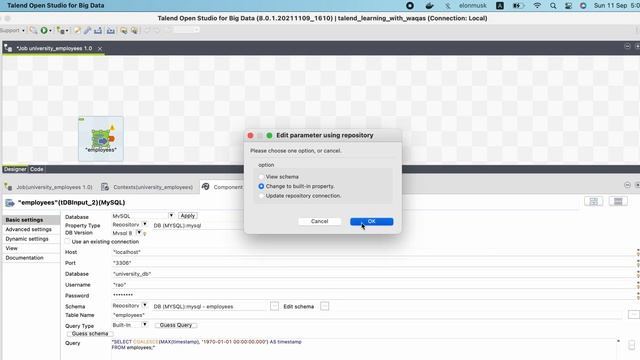Click the date and time in menu bar
Screen dimensions: 640x360
coord(616,5)
